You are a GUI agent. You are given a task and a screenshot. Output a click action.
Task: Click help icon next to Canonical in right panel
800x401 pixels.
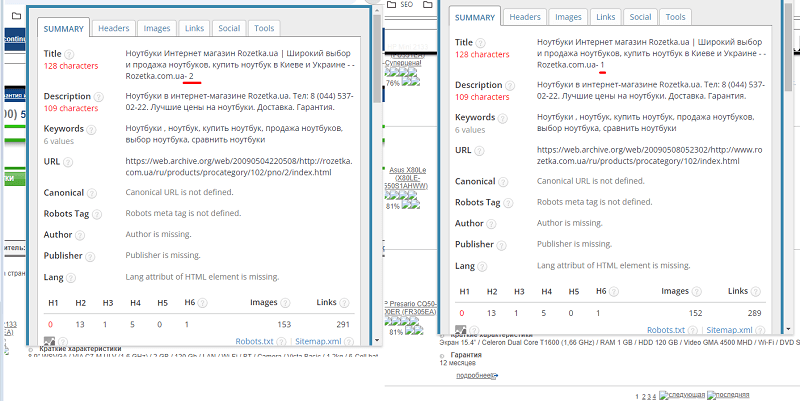point(503,182)
